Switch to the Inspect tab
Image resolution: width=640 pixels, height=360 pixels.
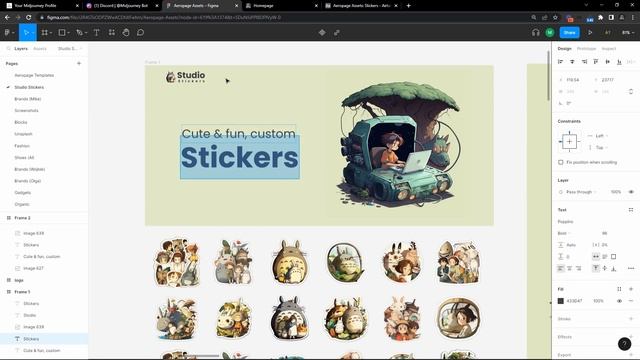[x=609, y=49]
